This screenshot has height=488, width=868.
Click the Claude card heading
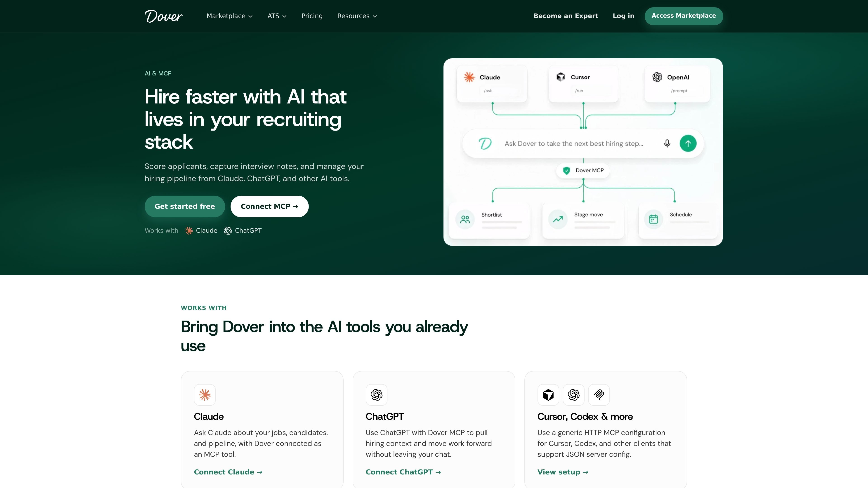pyautogui.click(x=209, y=417)
